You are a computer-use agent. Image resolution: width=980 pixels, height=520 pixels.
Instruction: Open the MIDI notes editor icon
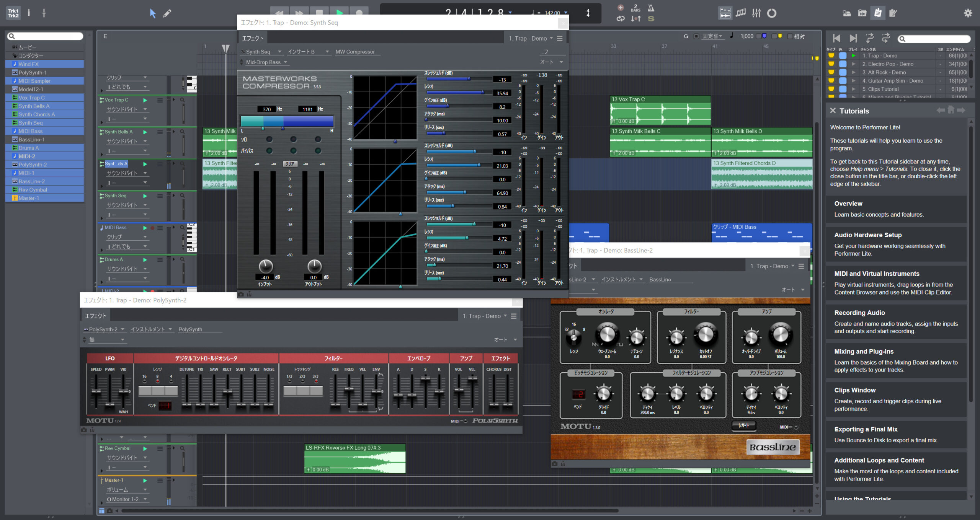click(x=741, y=13)
